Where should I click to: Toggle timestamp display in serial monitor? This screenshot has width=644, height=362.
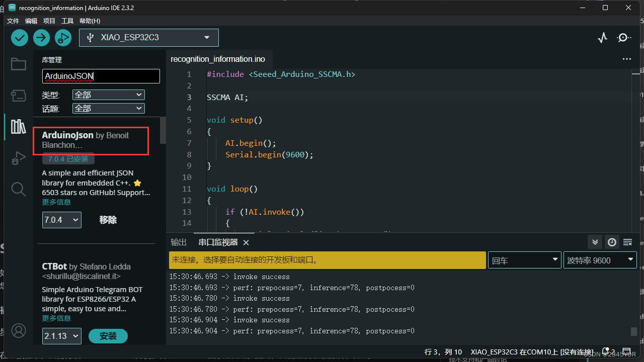(x=612, y=242)
